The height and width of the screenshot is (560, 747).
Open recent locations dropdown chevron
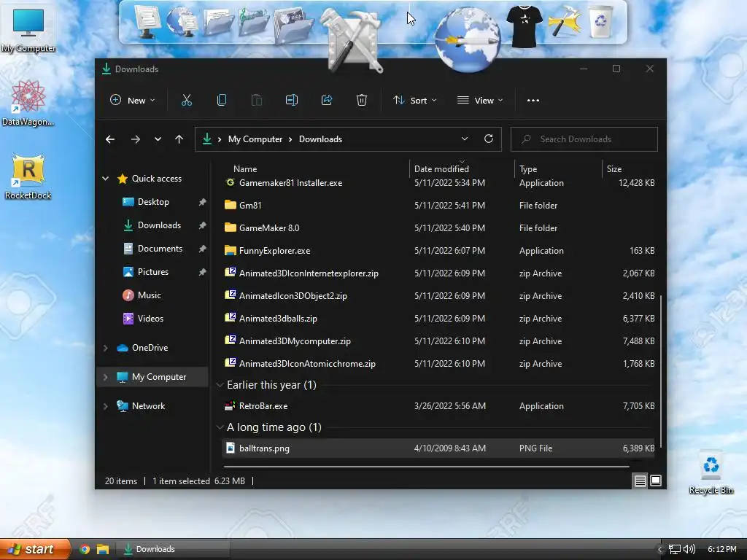(158, 139)
